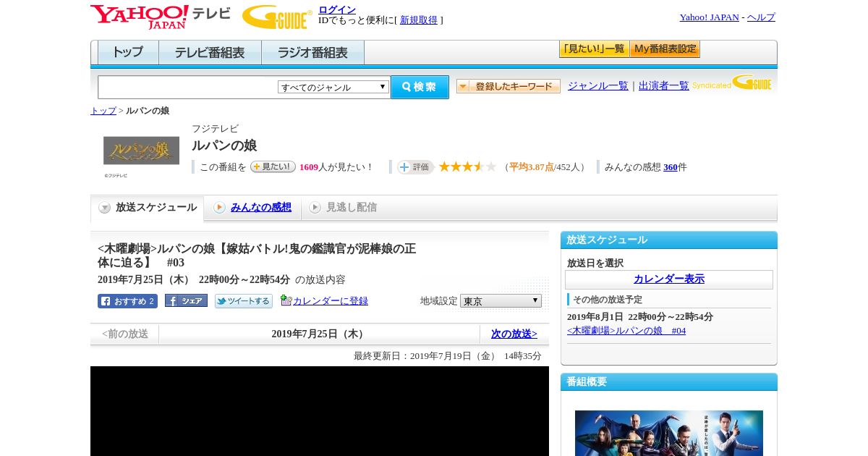Image resolution: width=868 pixels, height=456 pixels.
Task: Click the 見たい! add button
Action: click(x=273, y=166)
